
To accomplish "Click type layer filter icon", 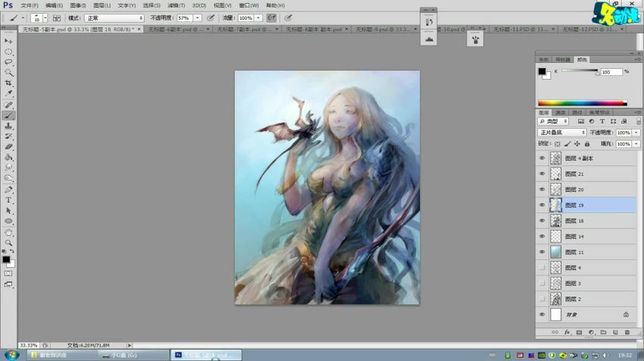I will pyautogui.click(x=602, y=121).
